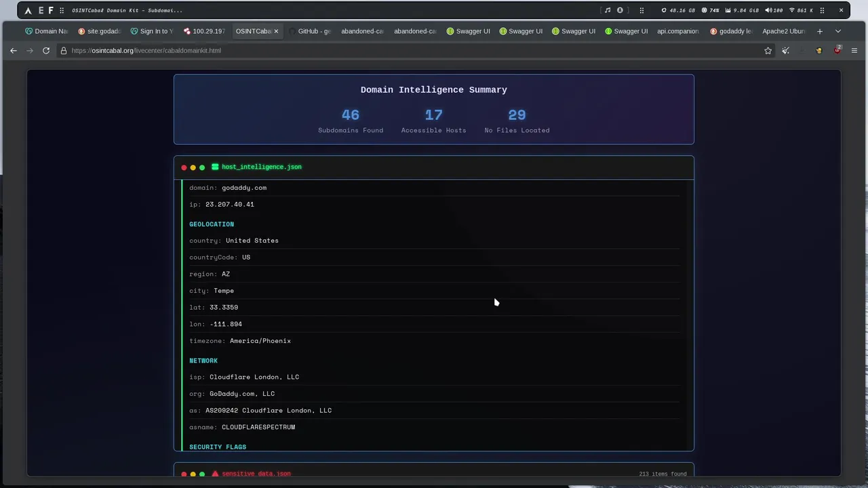Click the browser forward arrow

coord(30,50)
